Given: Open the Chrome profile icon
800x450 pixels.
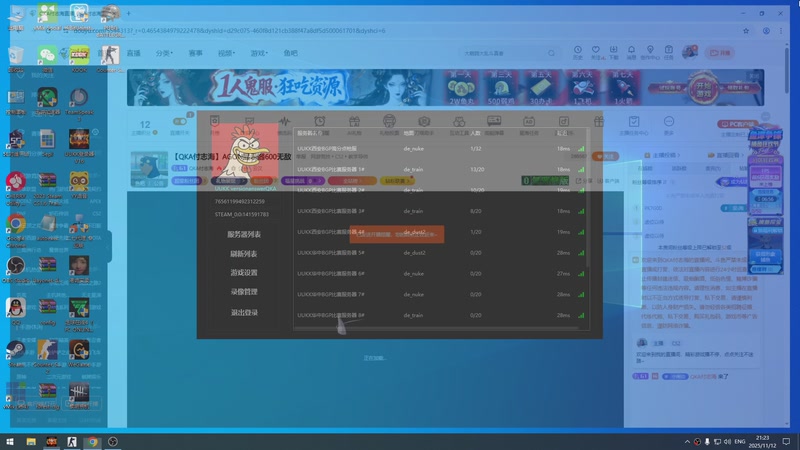Looking at the screenshot, I should (x=766, y=31).
